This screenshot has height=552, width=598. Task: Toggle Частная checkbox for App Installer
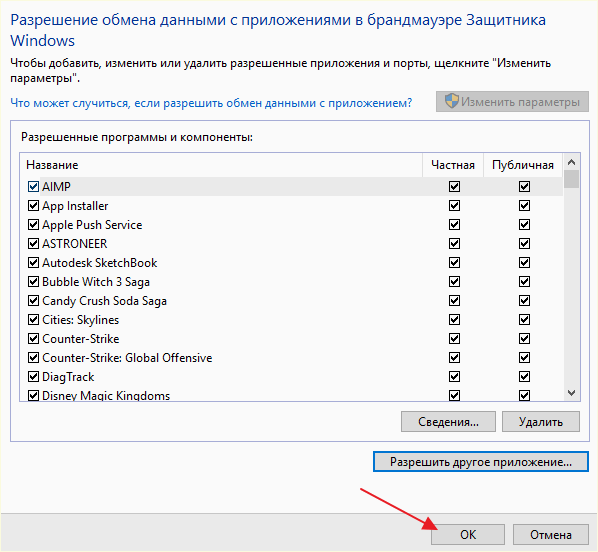point(454,206)
